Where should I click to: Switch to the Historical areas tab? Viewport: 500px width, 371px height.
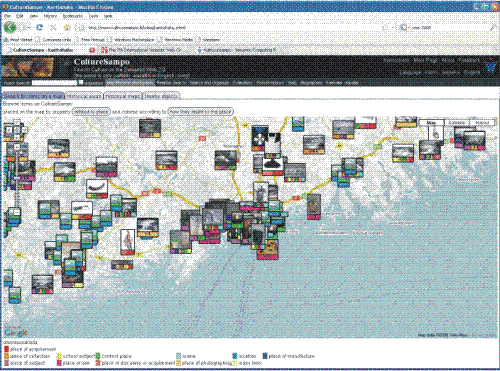pyautogui.click(x=84, y=96)
